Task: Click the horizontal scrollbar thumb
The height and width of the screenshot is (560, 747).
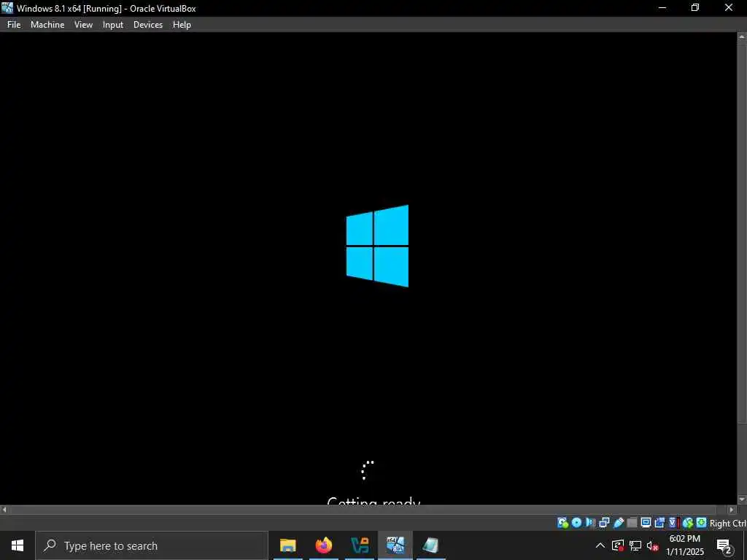Action: 363,510
